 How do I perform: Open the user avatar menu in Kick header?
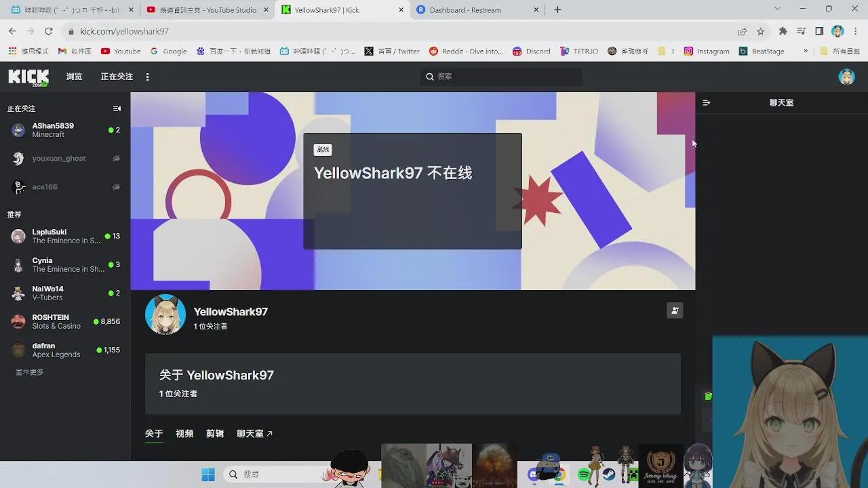click(x=846, y=77)
